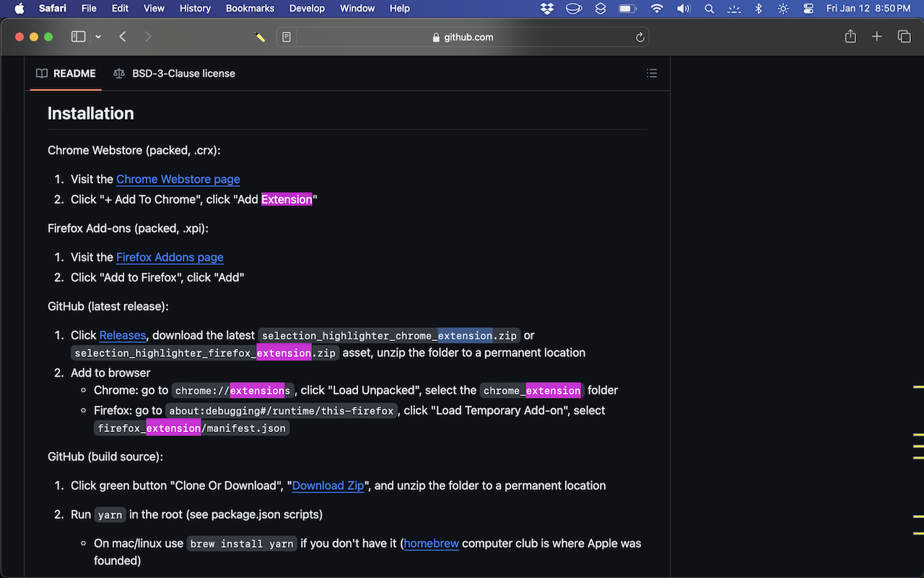Viewport: 924px width, 578px height.
Task: Click firefox_extension/manifest.json code text
Action: click(x=191, y=428)
